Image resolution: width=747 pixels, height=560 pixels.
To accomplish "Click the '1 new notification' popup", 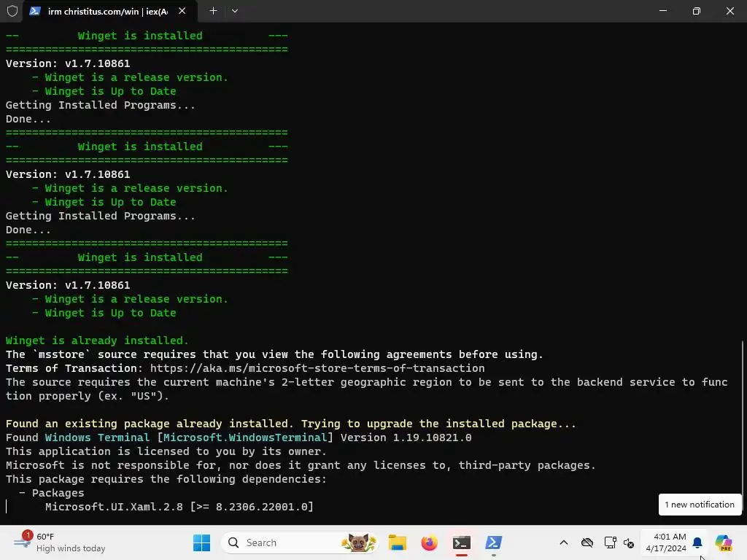I will (700, 505).
